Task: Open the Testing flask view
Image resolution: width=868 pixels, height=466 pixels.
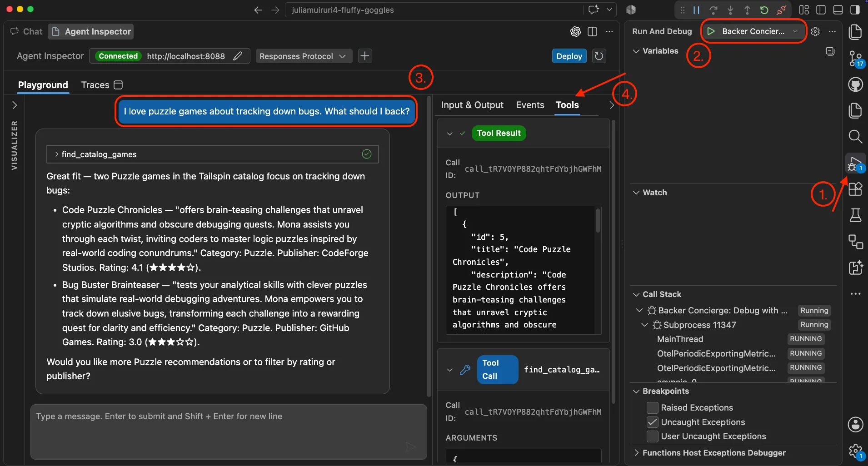Action: click(855, 215)
